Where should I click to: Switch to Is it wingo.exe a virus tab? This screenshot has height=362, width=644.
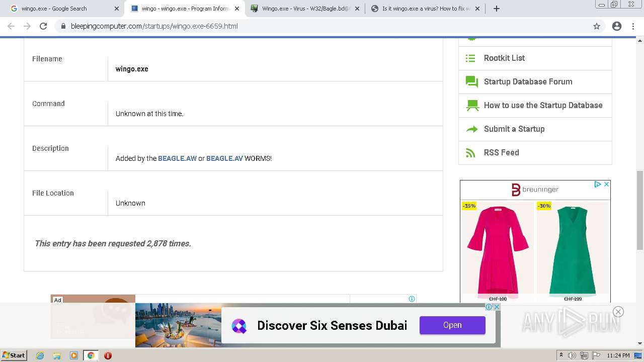426,9
